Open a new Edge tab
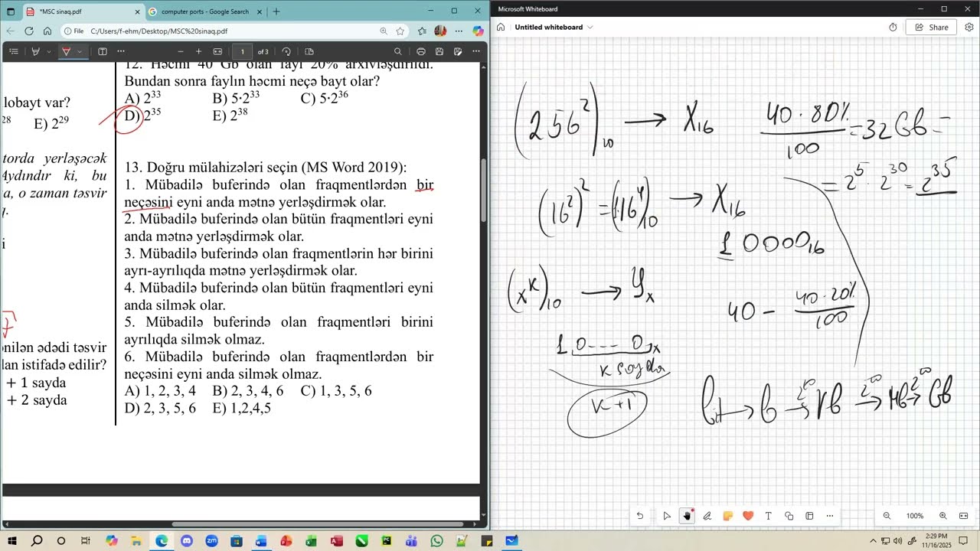This screenshot has width=980, height=551. pos(276,11)
